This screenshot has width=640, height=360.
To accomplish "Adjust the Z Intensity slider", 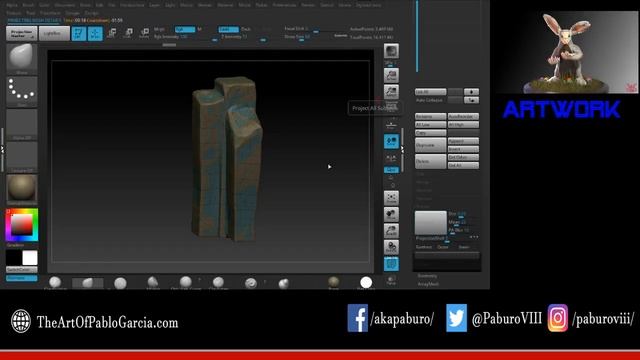I will tap(244, 37).
